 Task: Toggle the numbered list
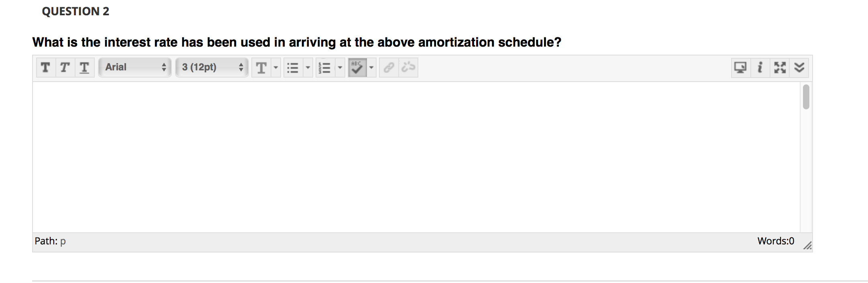point(324,68)
